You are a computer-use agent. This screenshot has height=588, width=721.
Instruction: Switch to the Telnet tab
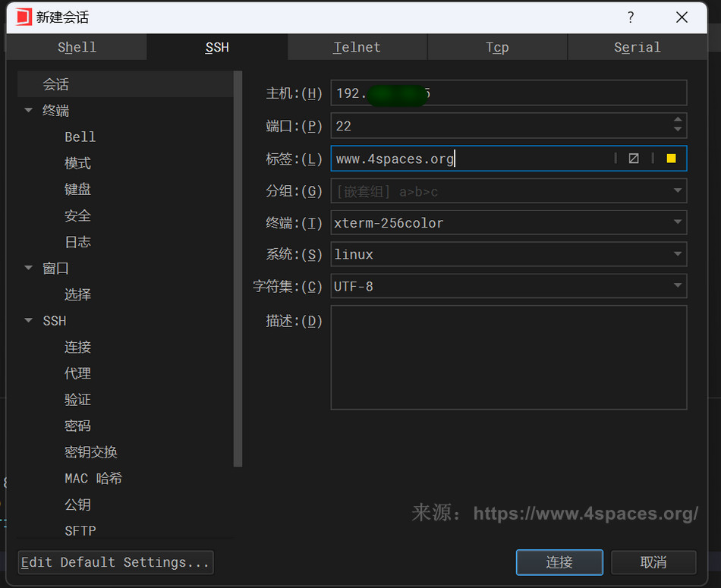357,47
